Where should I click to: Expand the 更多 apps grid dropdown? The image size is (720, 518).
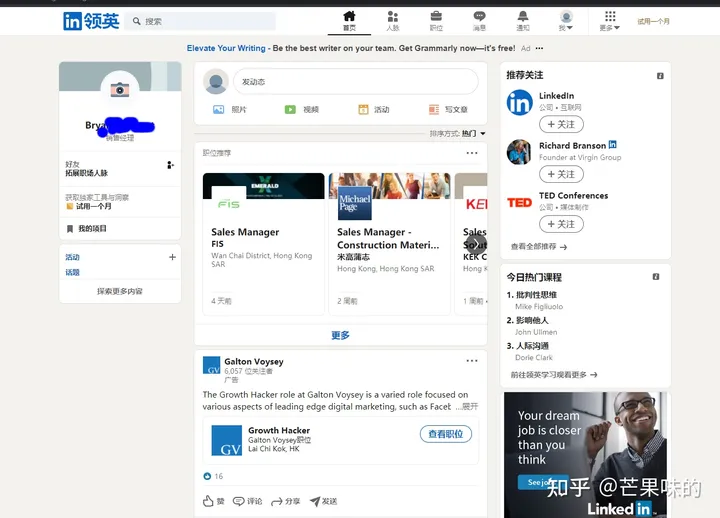pyautogui.click(x=610, y=21)
